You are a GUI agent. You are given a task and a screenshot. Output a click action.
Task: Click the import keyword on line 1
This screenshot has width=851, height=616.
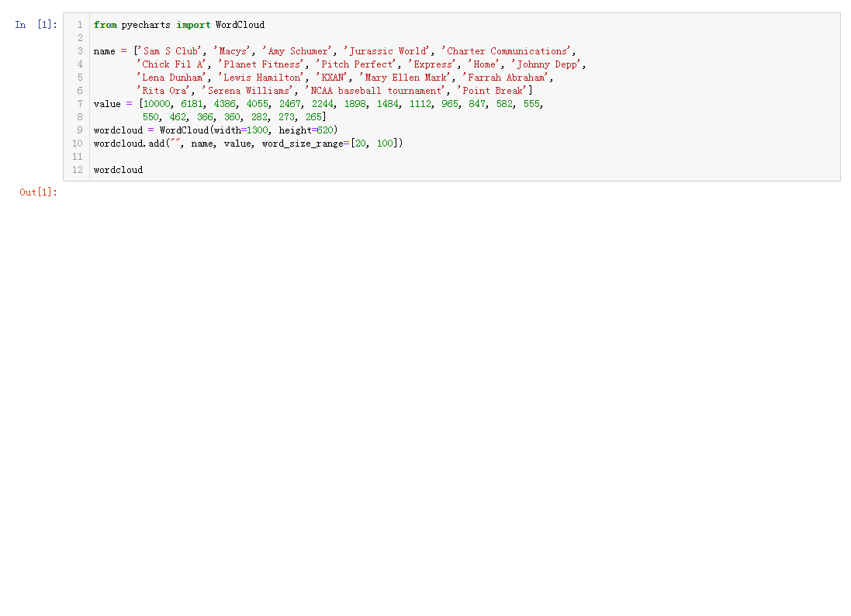[x=193, y=24]
